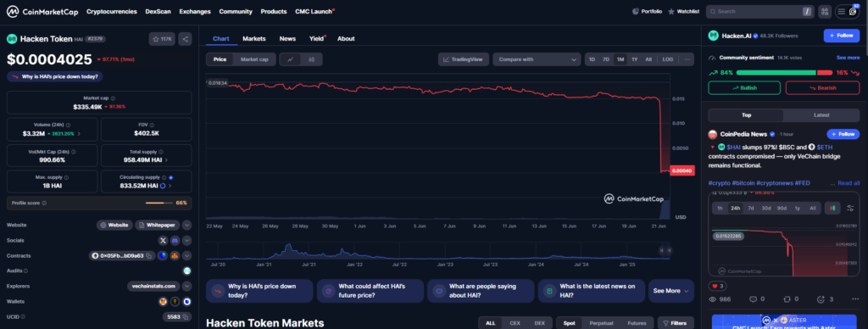Select the Price chart toggle
This screenshot has width=868, height=329.
tap(220, 59)
